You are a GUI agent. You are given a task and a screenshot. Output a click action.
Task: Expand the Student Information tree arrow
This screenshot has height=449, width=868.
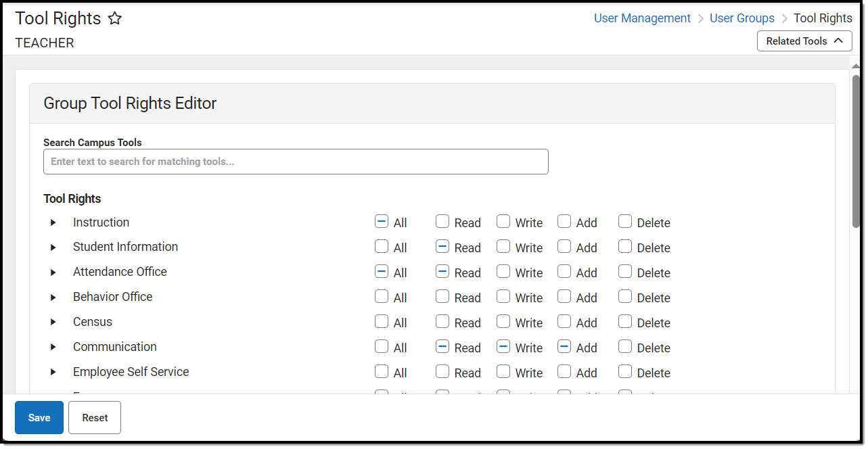53,247
